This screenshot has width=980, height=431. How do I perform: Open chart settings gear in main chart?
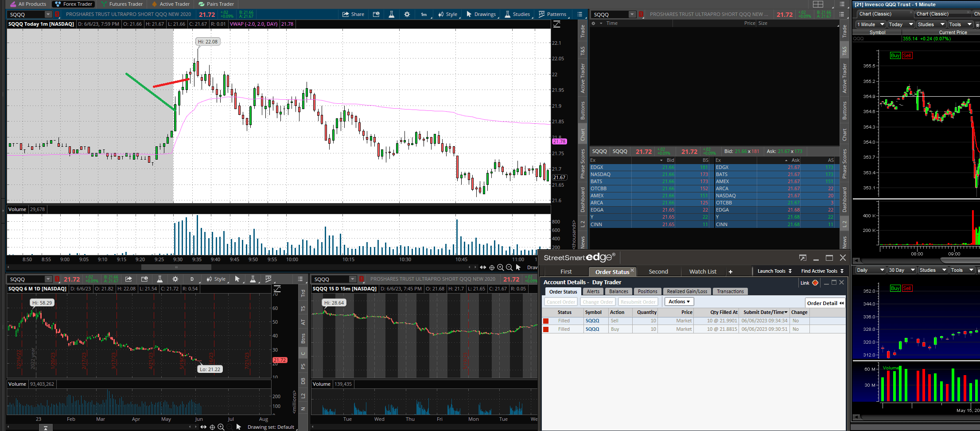click(x=407, y=14)
